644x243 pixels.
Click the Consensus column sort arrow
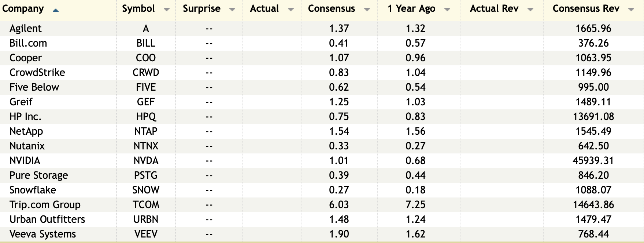(x=367, y=10)
